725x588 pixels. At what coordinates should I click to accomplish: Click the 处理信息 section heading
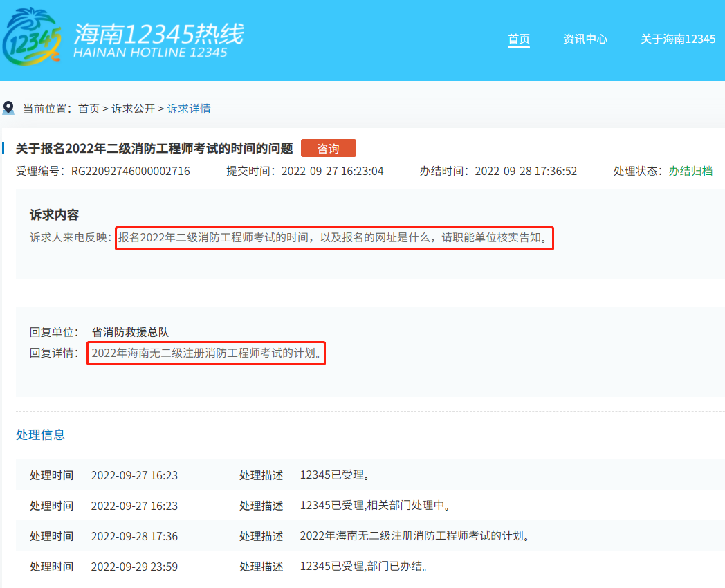point(40,434)
